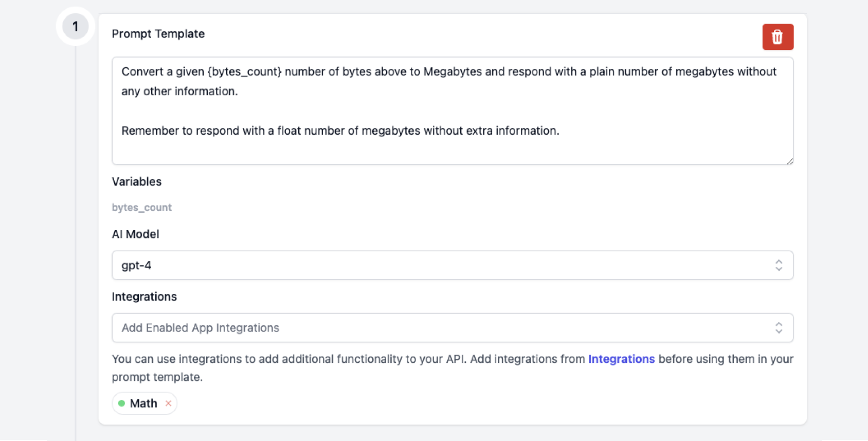Click the Integrations selector chevron arrows
Screen dimensions: 868x441
[779, 328]
